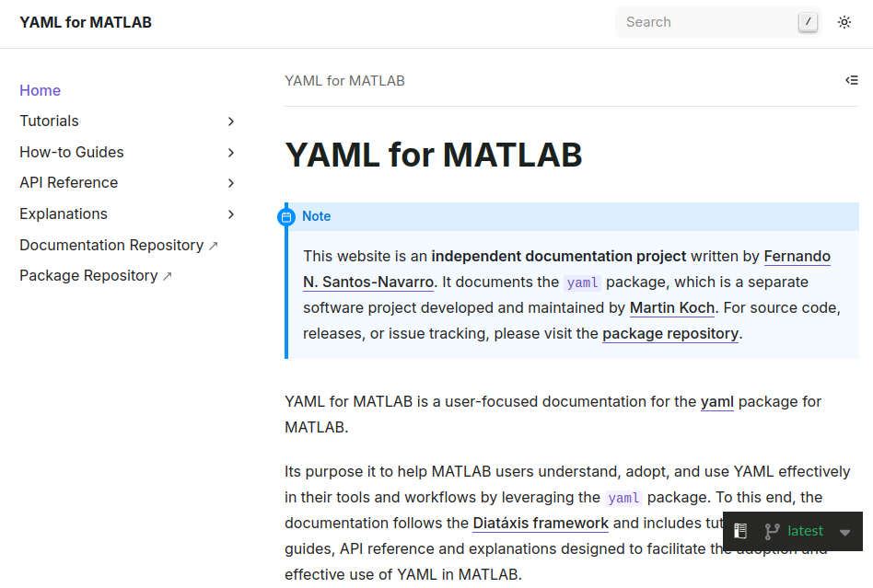The height and width of the screenshot is (588, 873).
Task: Collapse the page TOC with the arrow icon
Action: coord(852,80)
